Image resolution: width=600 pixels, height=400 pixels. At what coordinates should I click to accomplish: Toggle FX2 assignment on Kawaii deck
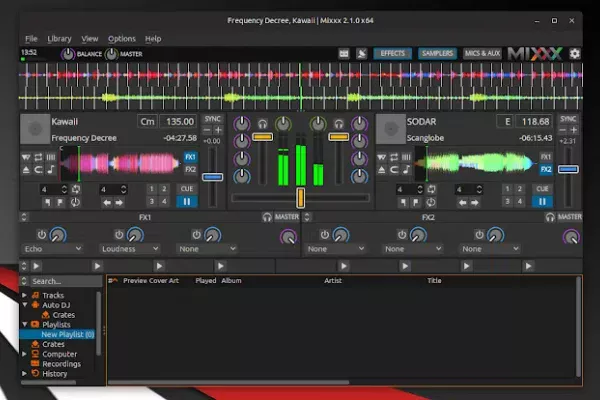(x=190, y=169)
